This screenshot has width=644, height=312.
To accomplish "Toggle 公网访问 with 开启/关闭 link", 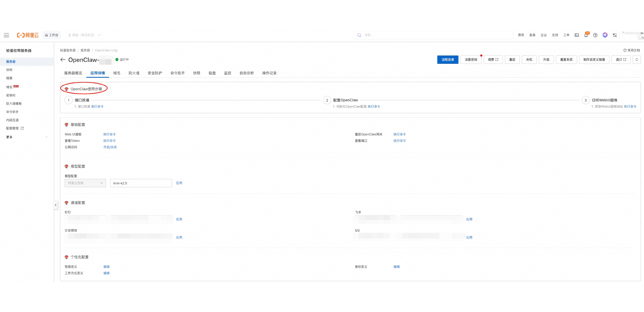I will click(110, 147).
